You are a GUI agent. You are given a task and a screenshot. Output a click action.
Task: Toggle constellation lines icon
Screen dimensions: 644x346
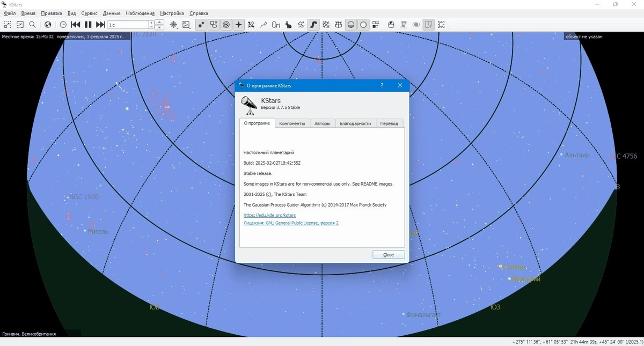[x=264, y=24]
